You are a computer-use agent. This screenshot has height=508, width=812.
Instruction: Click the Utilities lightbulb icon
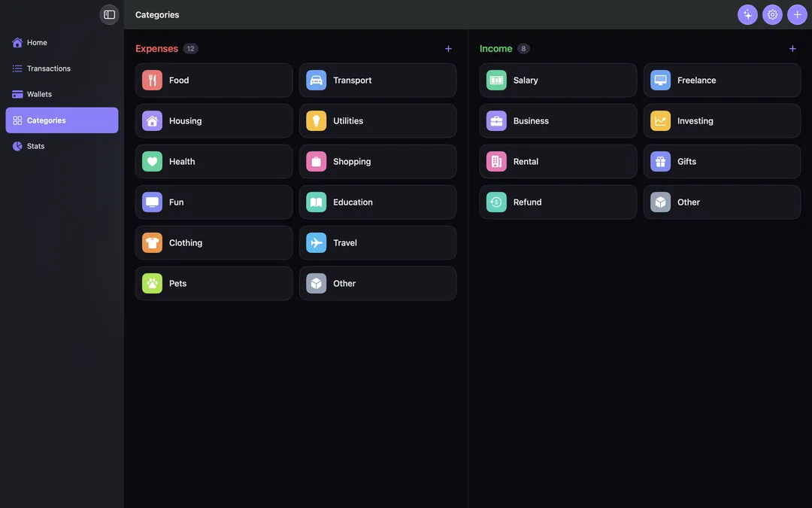tap(316, 120)
